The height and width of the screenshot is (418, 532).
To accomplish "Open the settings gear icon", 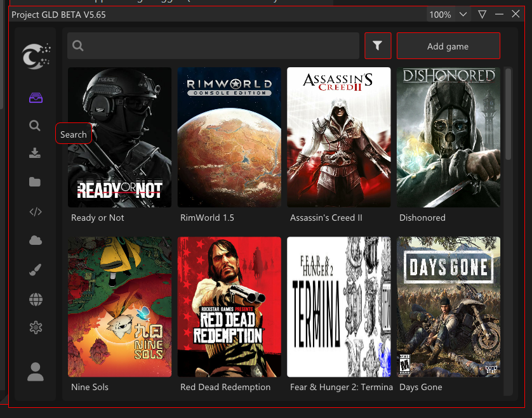I will click(36, 327).
